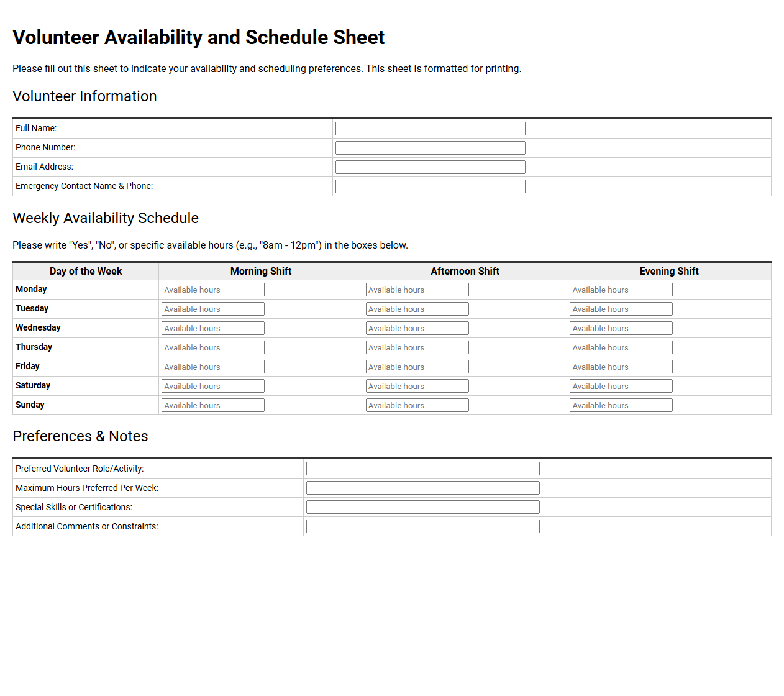Click the Preferred Volunteer Role/Activity: label

pos(80,469)
